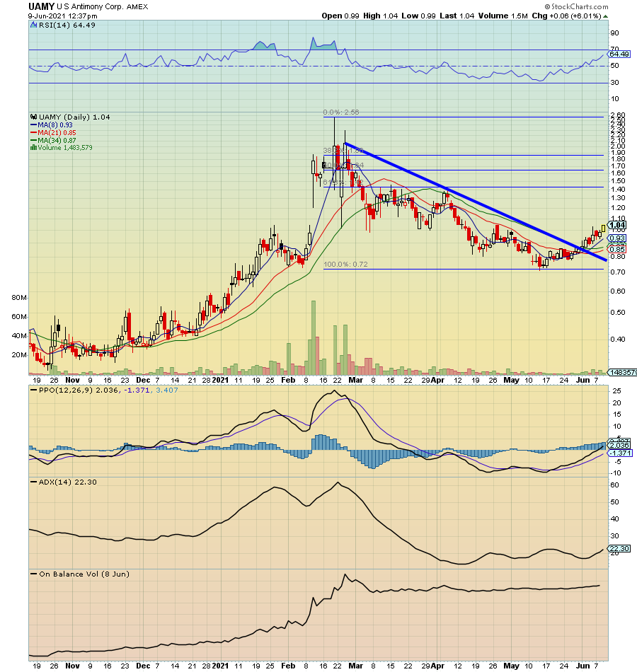Click the 'MA(8) 0.93' legend entry
The width and height of the screenshot is (637, 672).
point(52,124)
